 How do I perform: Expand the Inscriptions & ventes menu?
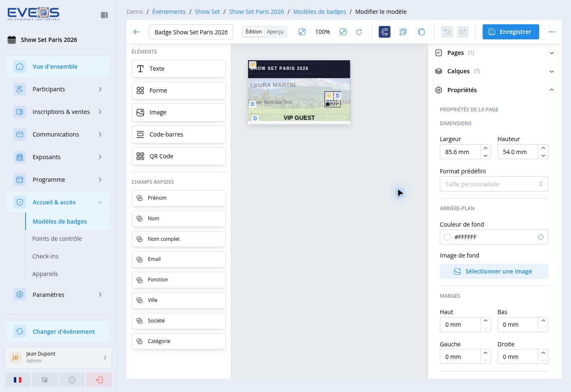pyautogui.click(x=58, y=112)
